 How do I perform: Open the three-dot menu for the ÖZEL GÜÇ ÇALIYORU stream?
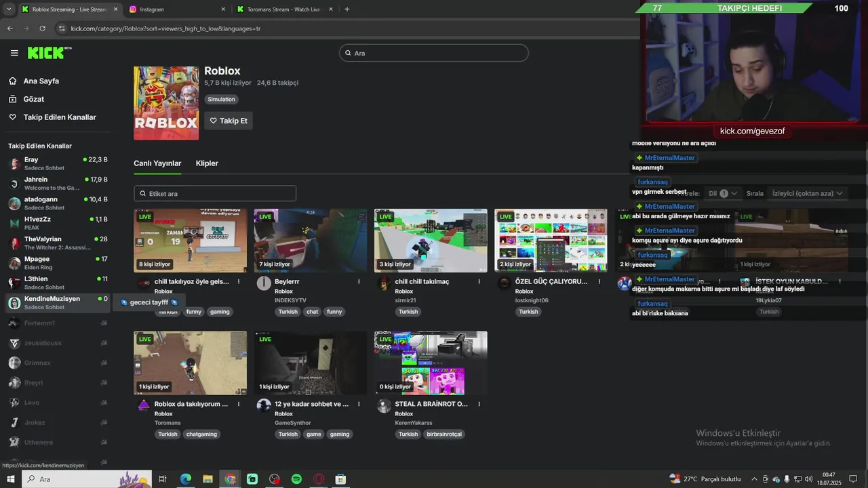coord(599,281)
